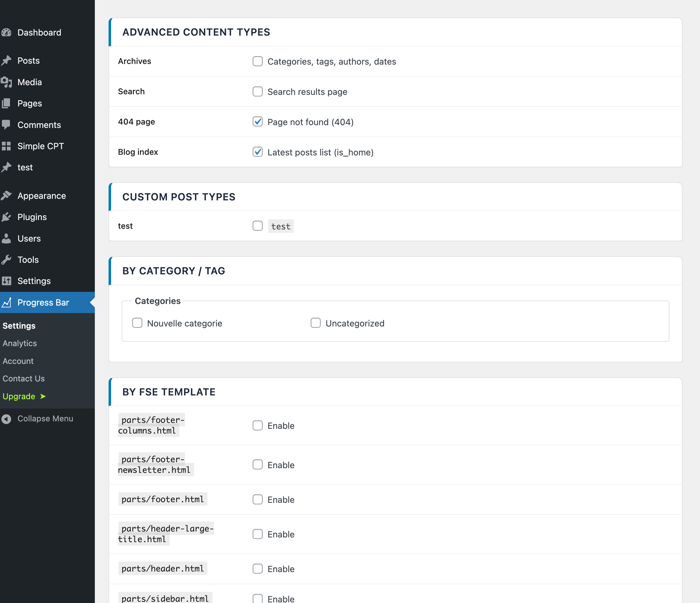The height and width of the screenshot is (603, 700).
Task: Click the Simple CPT grid icon
Action: (7, 146)
